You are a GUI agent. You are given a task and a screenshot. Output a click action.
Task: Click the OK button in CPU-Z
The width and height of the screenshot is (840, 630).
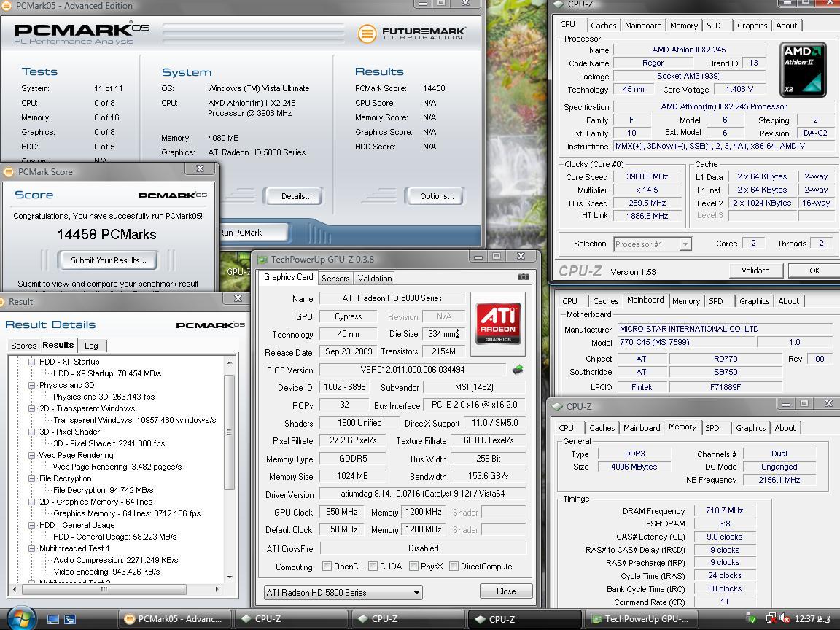click(814, 271)
